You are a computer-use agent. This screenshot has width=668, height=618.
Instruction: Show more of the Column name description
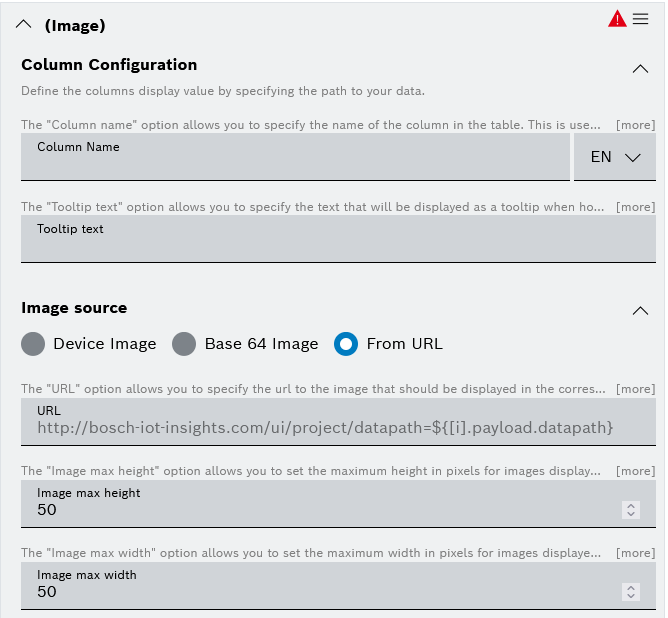[636, 125]
